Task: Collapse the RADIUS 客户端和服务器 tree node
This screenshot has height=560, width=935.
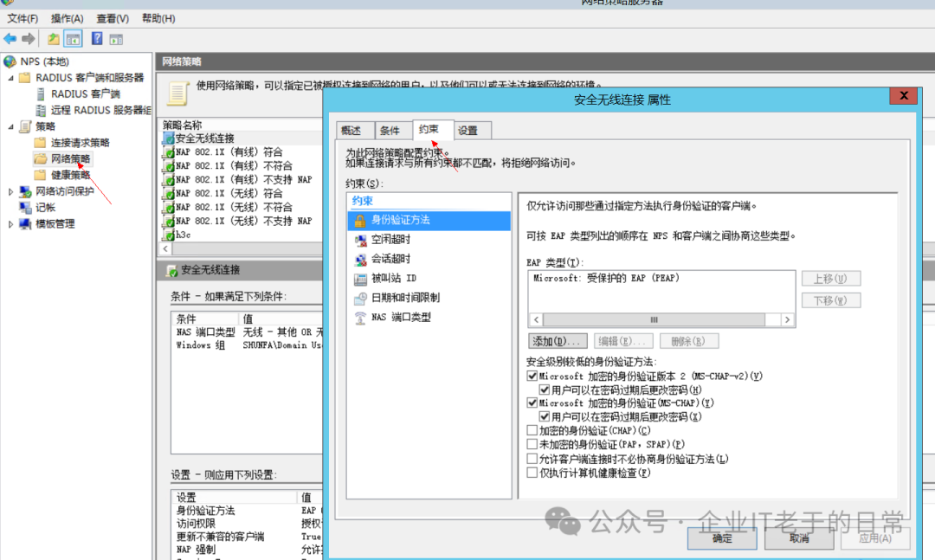Action: click(10, 78)
